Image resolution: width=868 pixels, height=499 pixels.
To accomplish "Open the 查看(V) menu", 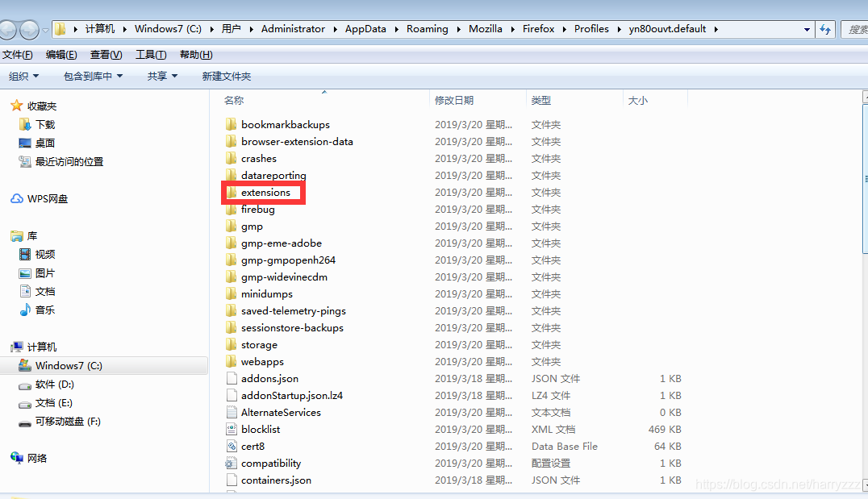I will pyautogui.click(x=106, y=55).
